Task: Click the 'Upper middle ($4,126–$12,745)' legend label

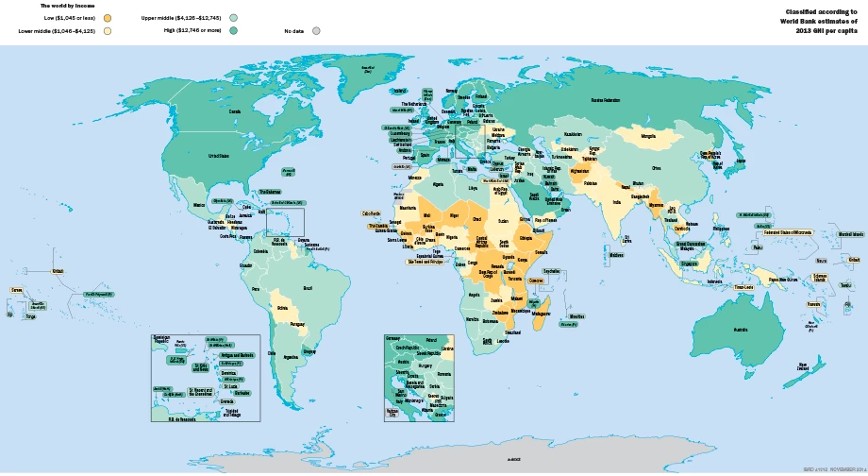Action: pyautogui.click(x=181, y=18)
